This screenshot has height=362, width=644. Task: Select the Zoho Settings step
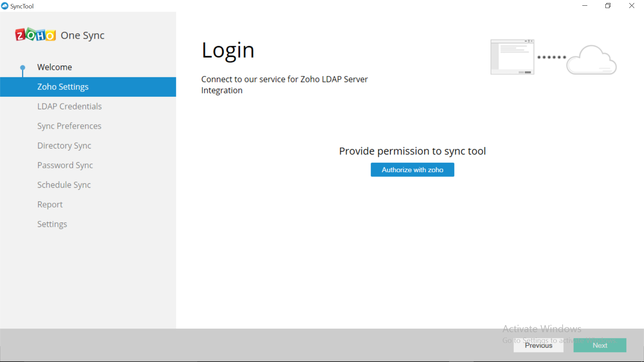[88, 87]
